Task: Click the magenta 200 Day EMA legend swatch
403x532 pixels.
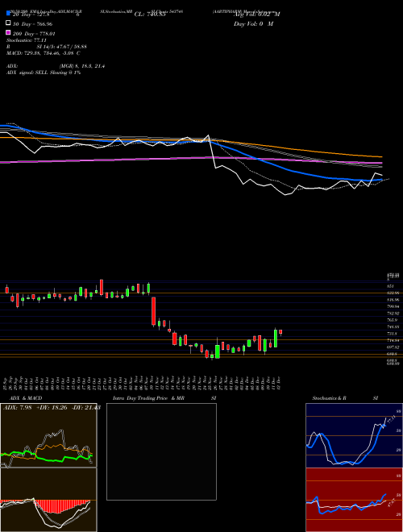Action: coord(8,32)
